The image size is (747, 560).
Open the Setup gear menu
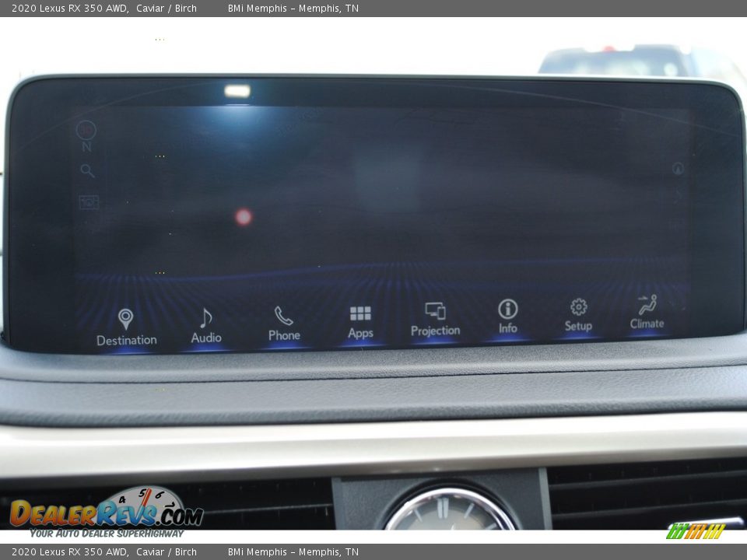click(578, 315)
